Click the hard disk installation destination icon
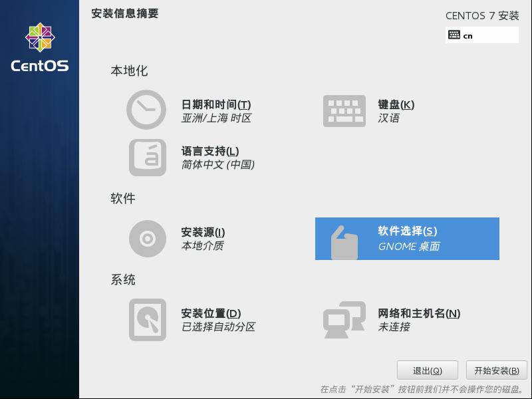Image resolution: width=532 pixels, height=399 pixels. pyautogui.click(x=148, y=320)
